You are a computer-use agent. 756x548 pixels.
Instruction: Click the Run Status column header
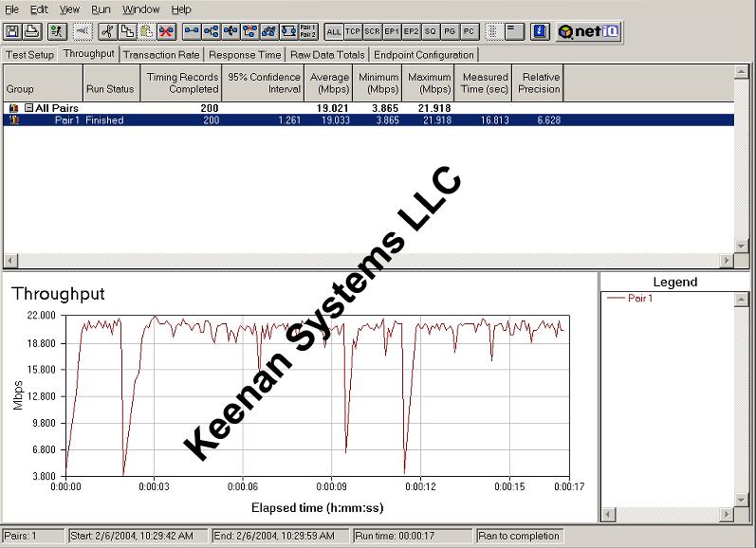pyautogui.click(x=111, y=82)
